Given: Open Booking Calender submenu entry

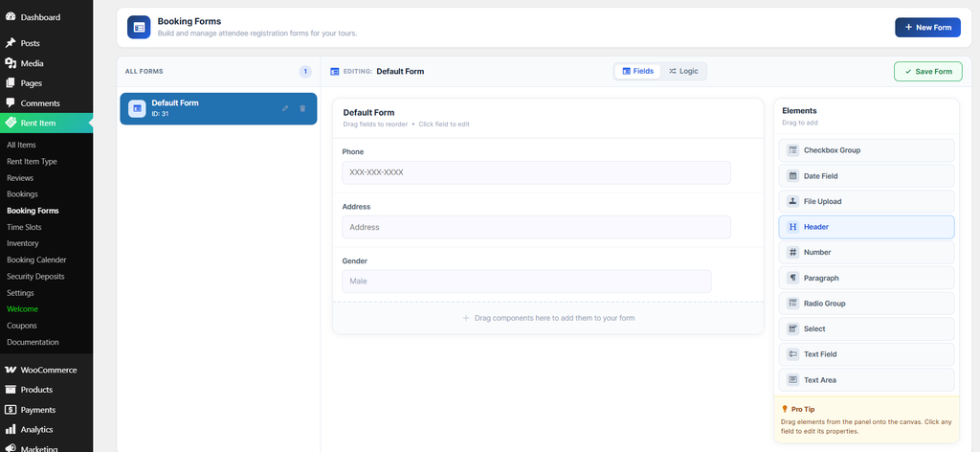Looking at the screenshot, I should pos(36,260).
